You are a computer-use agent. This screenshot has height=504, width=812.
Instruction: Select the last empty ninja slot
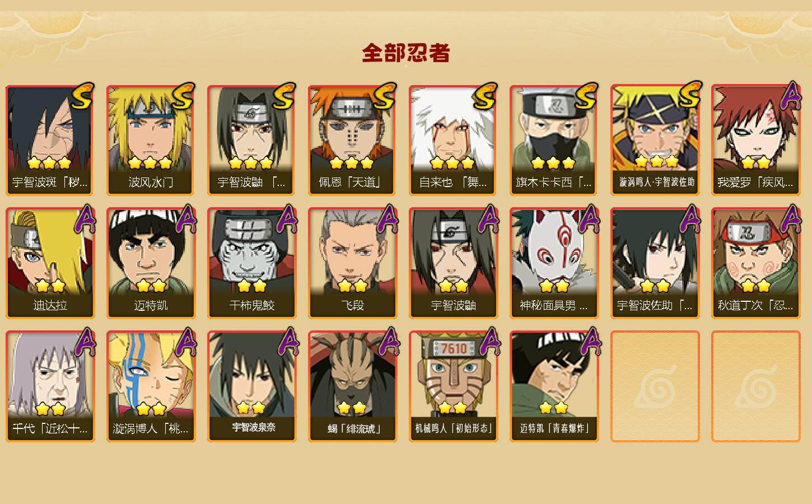[756, 386]
